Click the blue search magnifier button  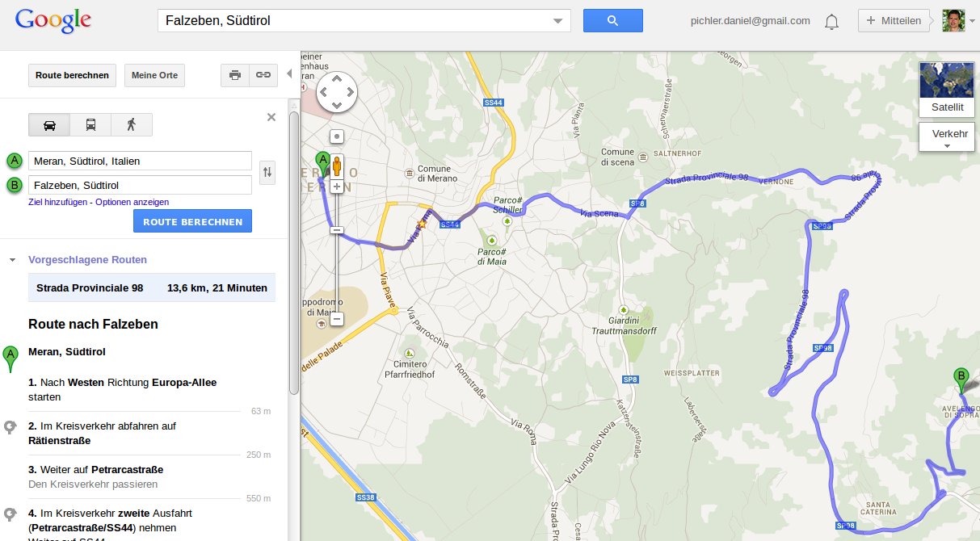pyautogui.click(x=612, y=20)
